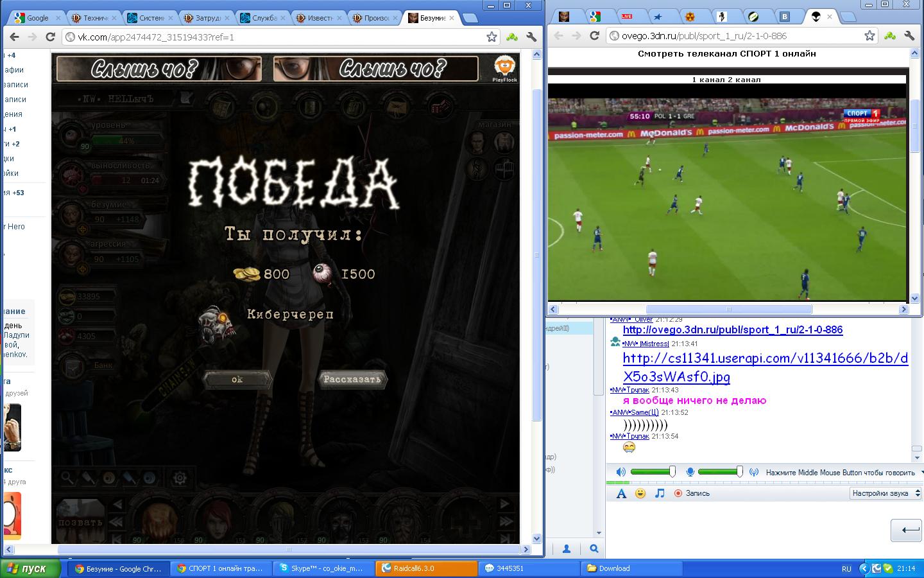This screenshot has width=924, height=578.
Task: Open the cs11341.userapi.com image link in chat
Action: (766, 367)
